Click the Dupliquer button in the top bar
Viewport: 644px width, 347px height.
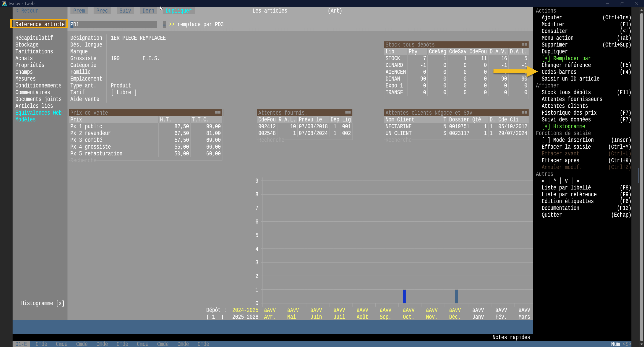pyautogui.click(x=179, y=11)
